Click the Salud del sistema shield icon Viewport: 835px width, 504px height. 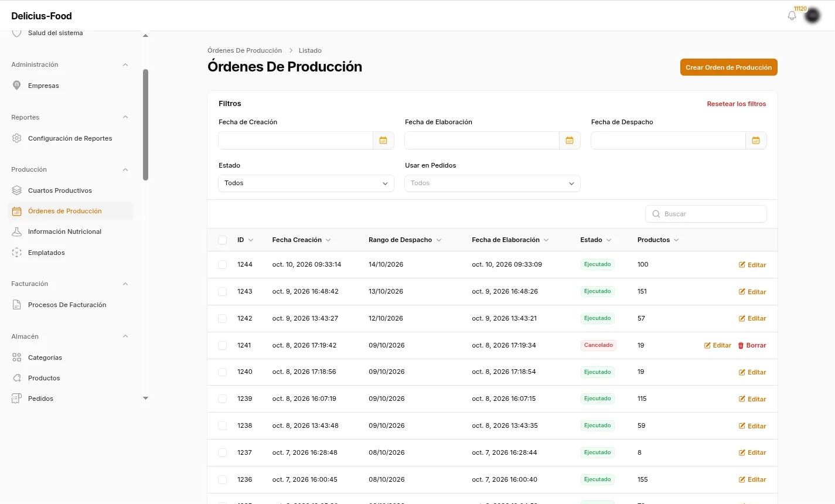[x=17, y=33]
